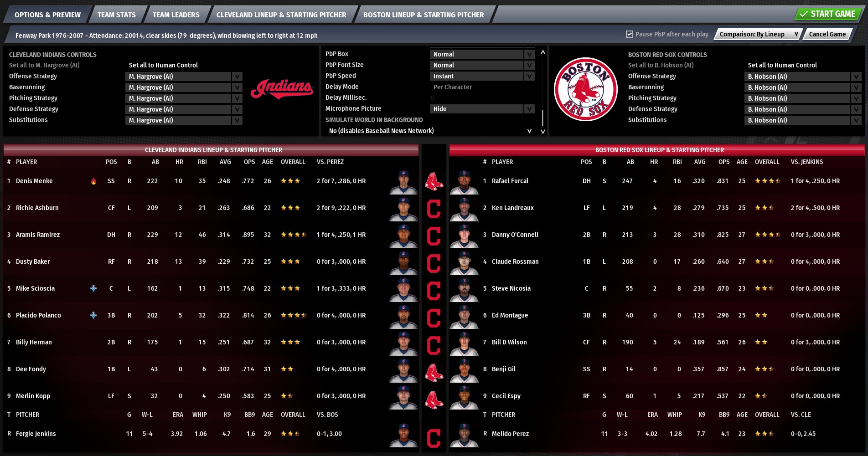This screenshot has width=868, height=456.
Task: Open Boston Pitching Strategy dropdown
Action: [x=803, y=98]
